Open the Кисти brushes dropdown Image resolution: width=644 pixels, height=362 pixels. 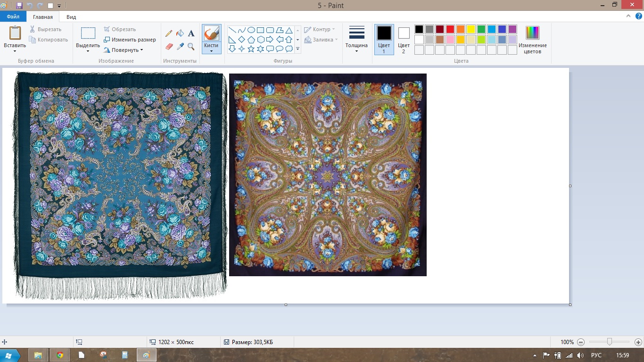(x=211, y=48)
